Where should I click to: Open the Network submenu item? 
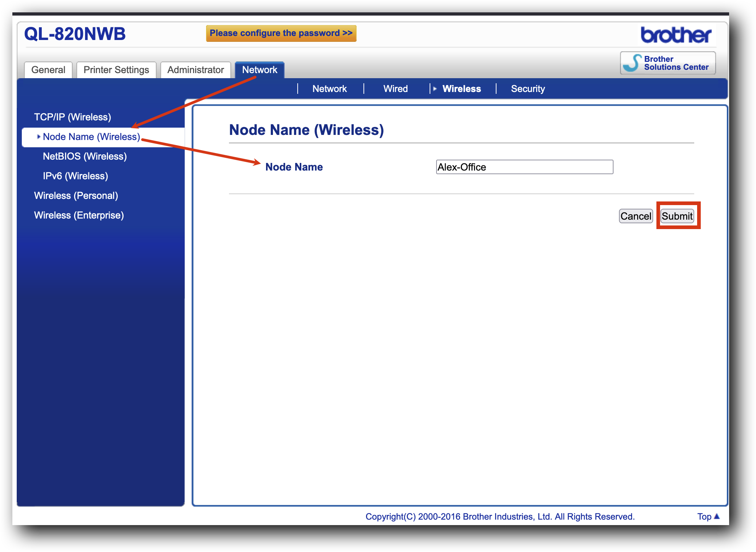pos(330,89)
